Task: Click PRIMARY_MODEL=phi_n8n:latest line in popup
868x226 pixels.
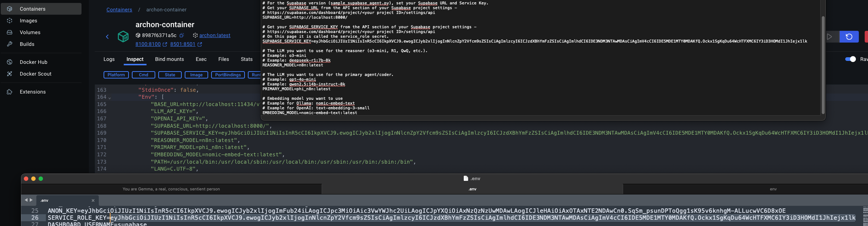Action: [x=296, y=89]
